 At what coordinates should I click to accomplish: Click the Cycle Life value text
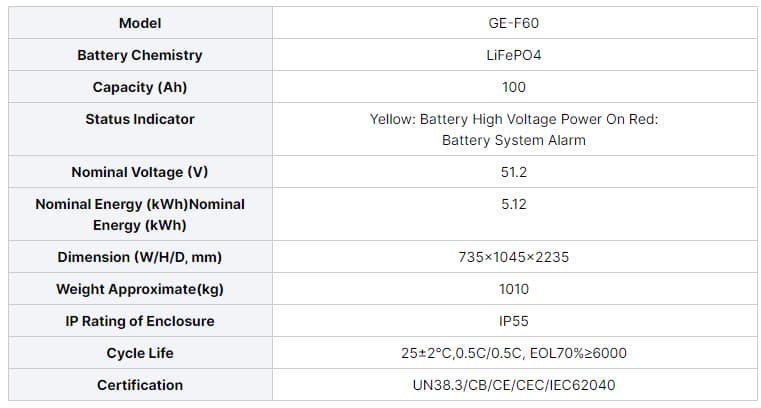513,353
